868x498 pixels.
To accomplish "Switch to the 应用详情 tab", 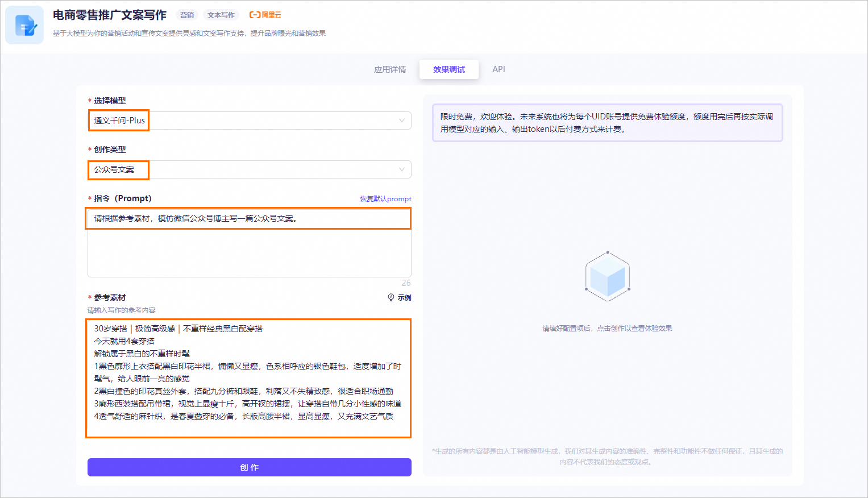I will [x=390, y=69].
